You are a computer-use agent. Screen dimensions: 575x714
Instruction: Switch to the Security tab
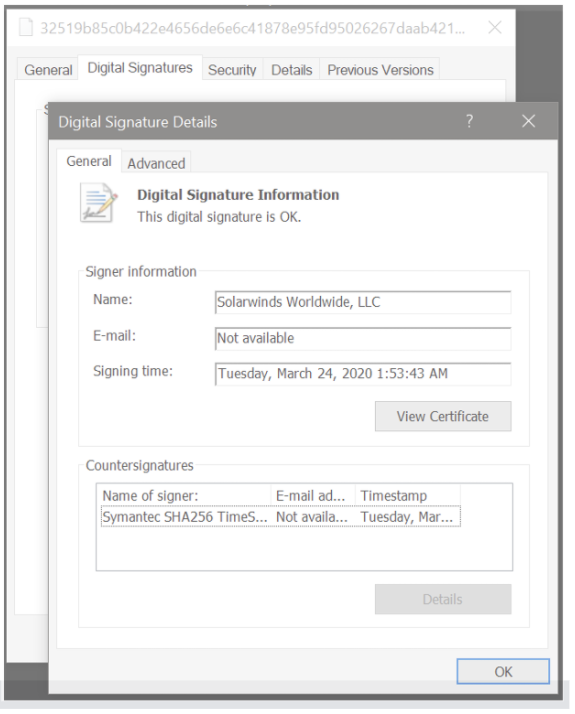pyautogui.click(x=232, y=70)
